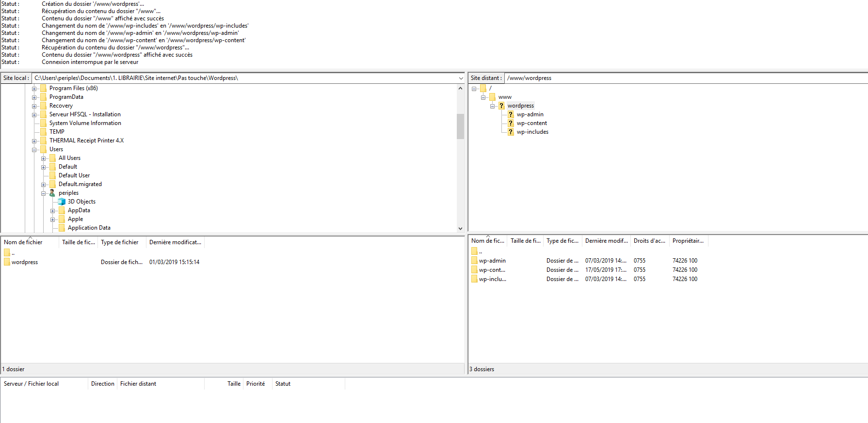Collapse the Users folder node
Screen dimensions: 868x423
tap(34, 150)
